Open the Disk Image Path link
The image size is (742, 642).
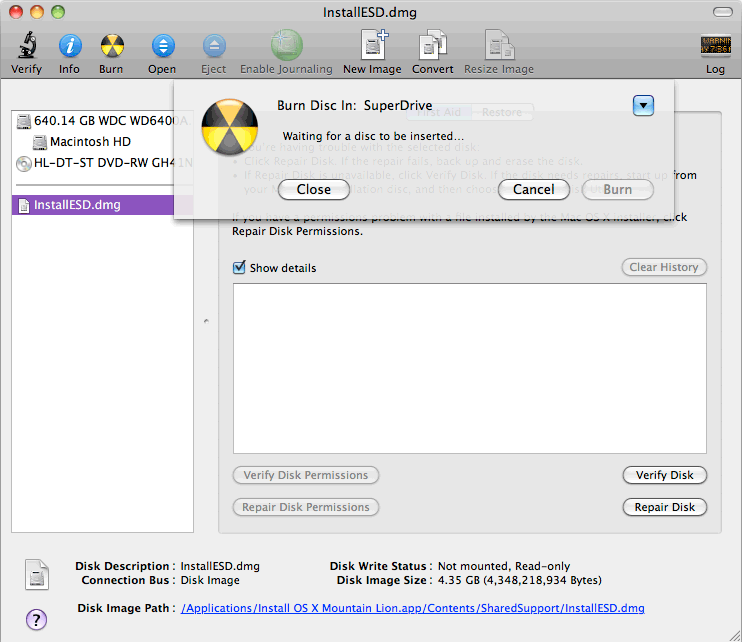(x=413, y=608)
